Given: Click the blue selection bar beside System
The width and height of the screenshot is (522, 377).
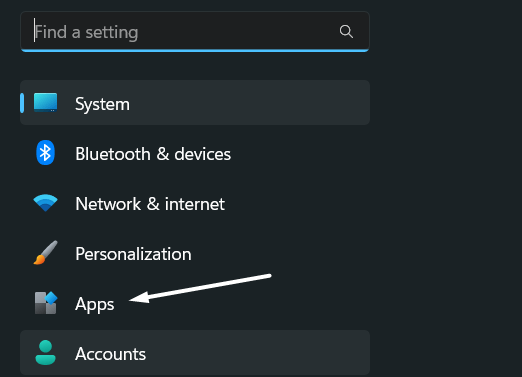Looking at the screenshot, I should [x=22, y=103].
